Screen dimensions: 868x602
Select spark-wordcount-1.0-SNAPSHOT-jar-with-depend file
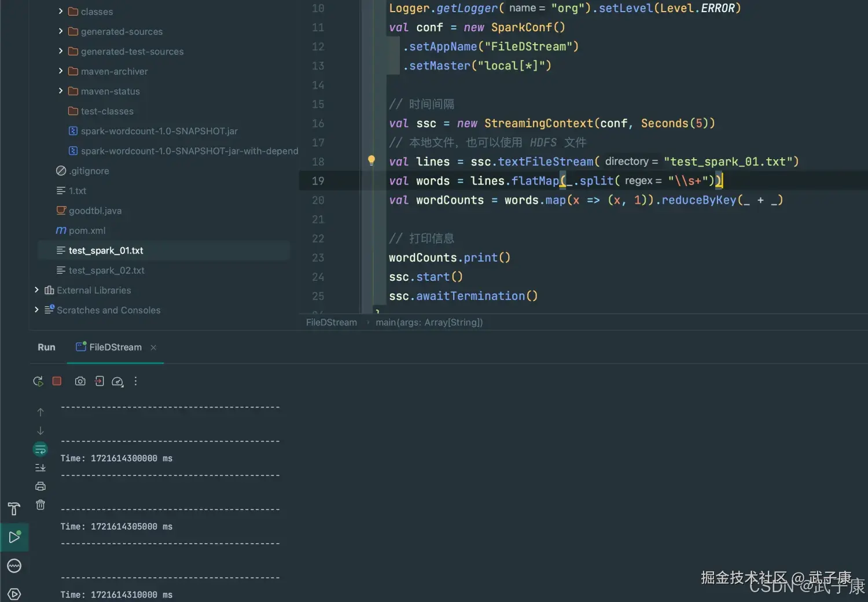coord(189,151)
